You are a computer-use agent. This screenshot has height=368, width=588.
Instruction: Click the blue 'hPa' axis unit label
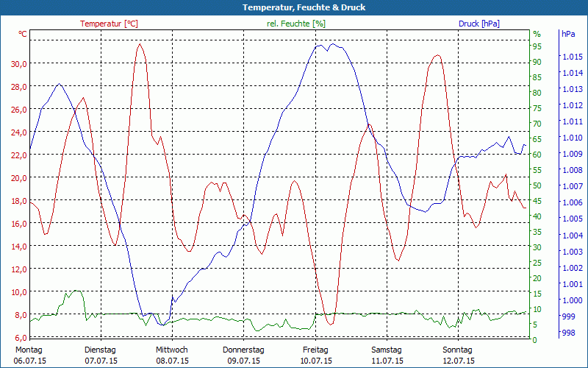pyautogui.click(x=568, y=34)
